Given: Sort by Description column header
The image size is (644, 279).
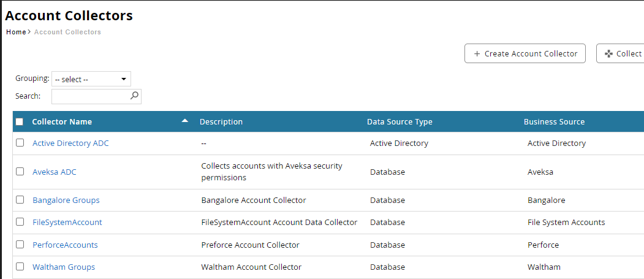Looking at the screenshot, I should 221,122.
